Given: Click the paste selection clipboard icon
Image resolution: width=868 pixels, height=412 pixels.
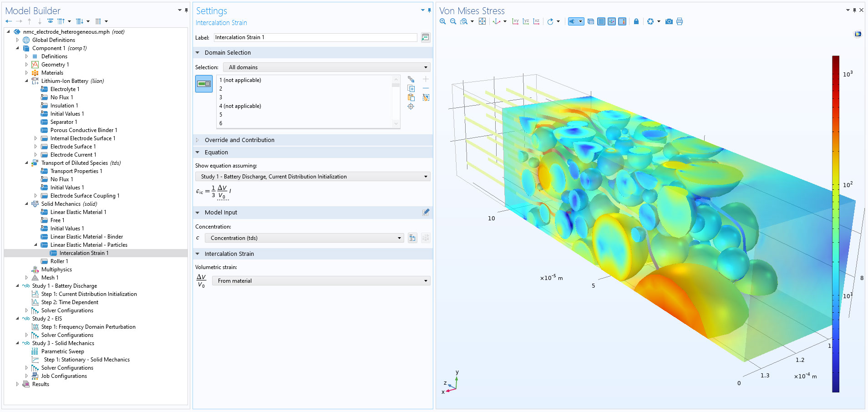Looking at the screenshot, I should pyautogui.click(x=411, y=97).
